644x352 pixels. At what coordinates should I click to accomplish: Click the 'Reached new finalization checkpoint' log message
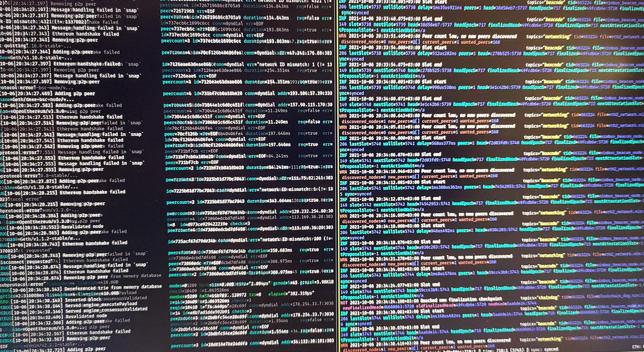pos(461,299)
